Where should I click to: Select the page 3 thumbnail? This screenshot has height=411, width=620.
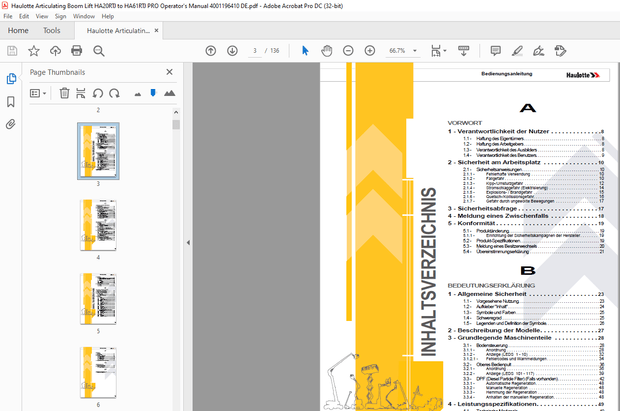click(x=98, y=151)
